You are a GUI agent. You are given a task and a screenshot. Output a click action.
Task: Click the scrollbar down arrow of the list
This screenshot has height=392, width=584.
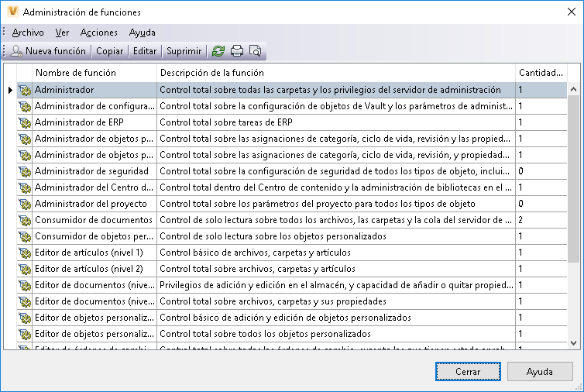pos(575,342)
